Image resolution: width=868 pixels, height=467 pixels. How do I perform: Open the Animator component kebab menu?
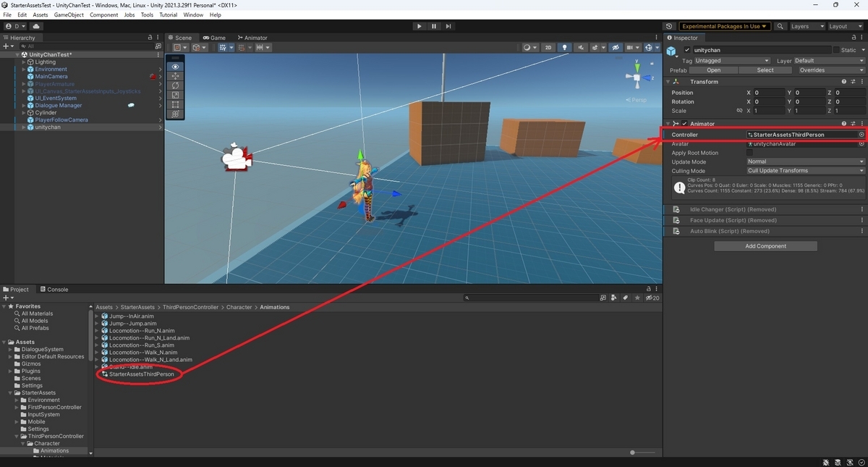pyautogui.click(x=862, y=124)
